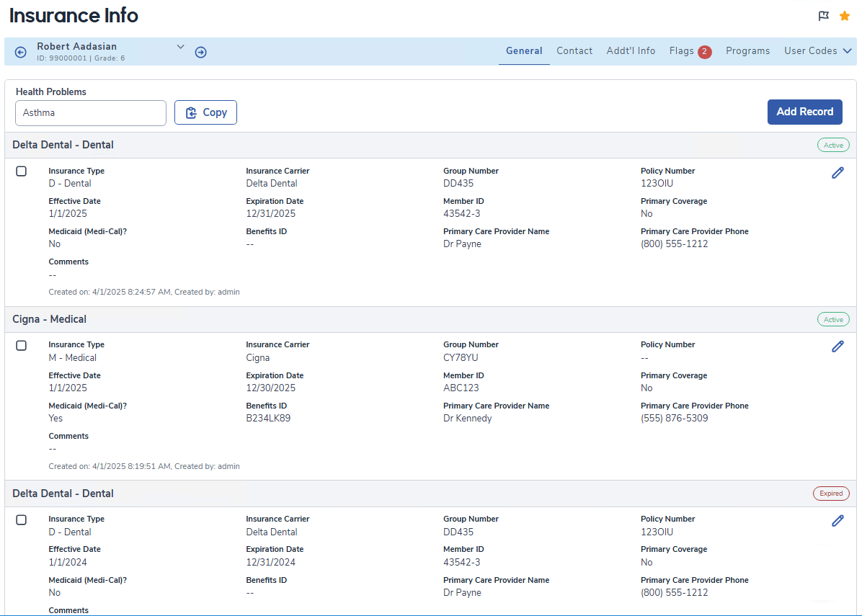Click the member ID value ABC123
Viewport: 862px width, 616px height.
pos(461,388)
